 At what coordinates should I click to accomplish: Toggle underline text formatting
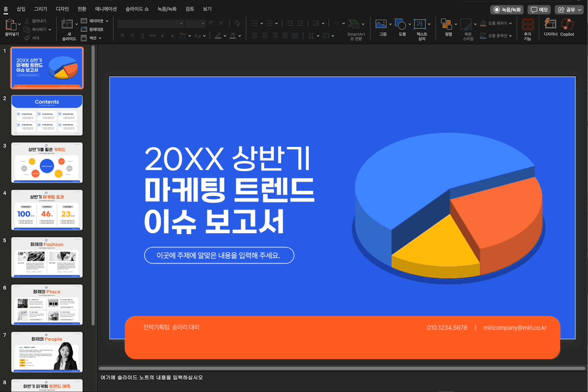(142, 36)
